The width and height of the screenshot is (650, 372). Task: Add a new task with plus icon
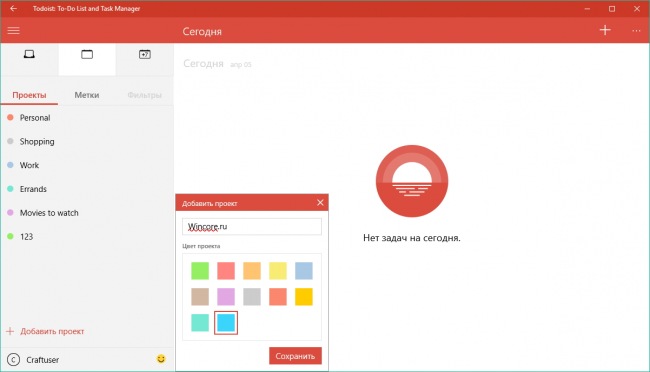[605, 30]
